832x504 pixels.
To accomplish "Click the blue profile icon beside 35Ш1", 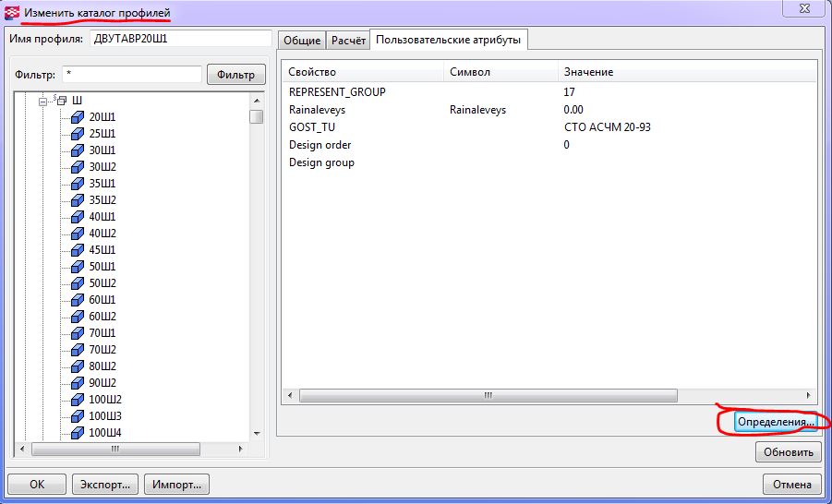I will (x=78, y=184).
